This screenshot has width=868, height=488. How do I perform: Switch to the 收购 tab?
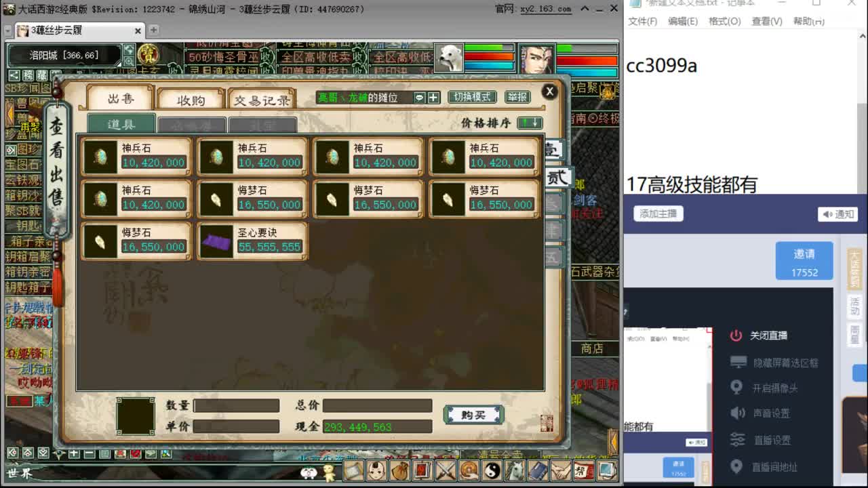[191, 100]
